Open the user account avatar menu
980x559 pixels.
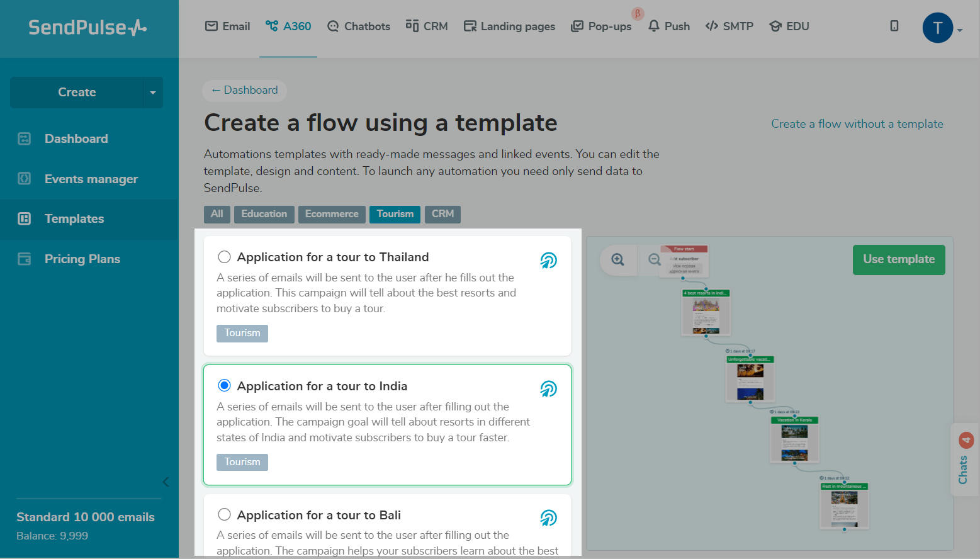938,28
